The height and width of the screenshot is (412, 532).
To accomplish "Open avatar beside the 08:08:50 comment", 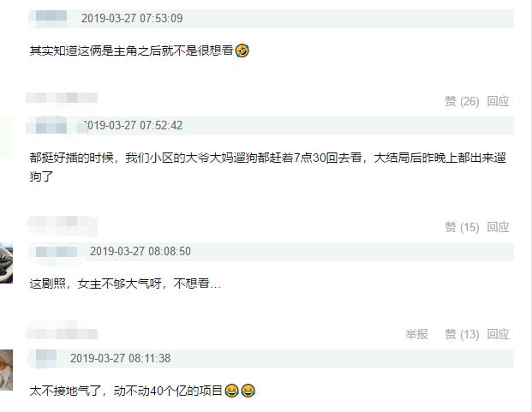I will coord(6,263).
